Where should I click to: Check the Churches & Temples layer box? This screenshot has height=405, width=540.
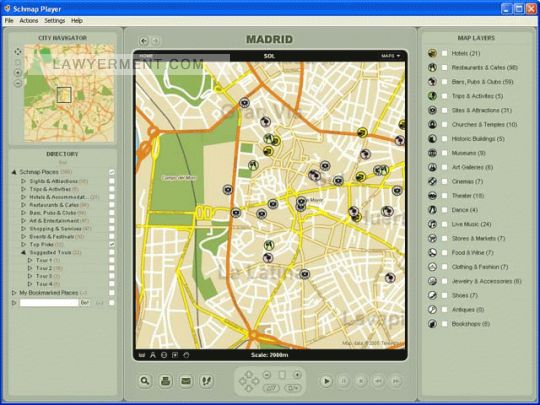coord(445,125)
